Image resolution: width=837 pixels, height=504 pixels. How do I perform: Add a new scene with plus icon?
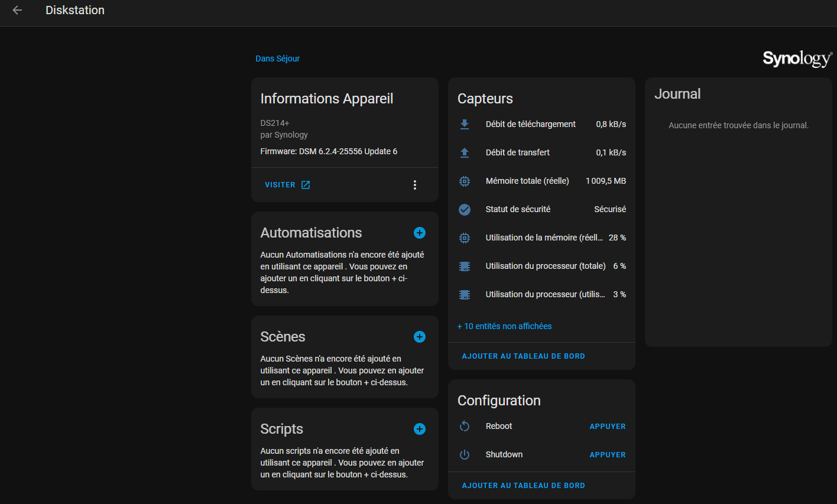pos(420,337)
